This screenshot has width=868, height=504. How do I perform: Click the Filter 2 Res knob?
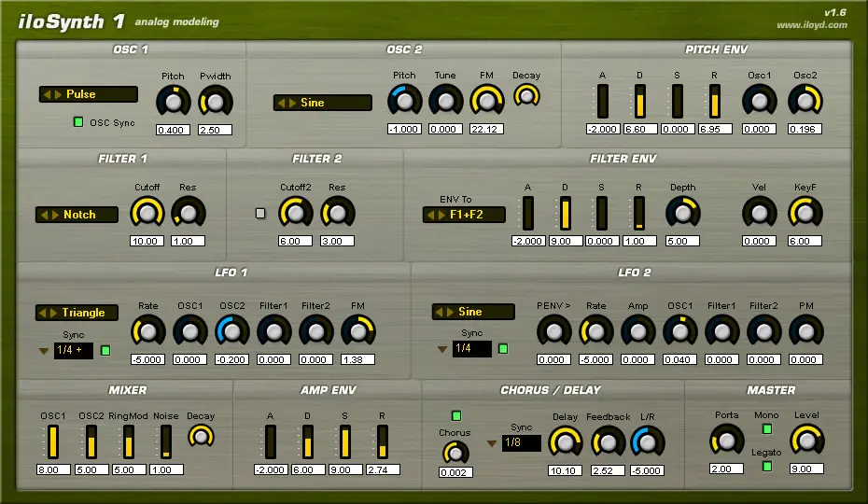click(338, 213)
